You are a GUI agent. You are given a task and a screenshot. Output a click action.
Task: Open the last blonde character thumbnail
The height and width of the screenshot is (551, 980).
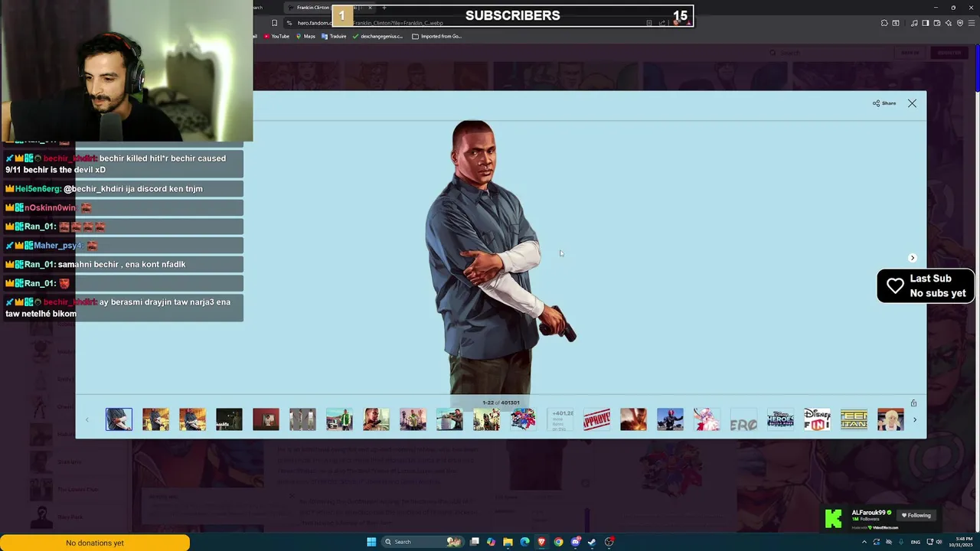[890, 419]
